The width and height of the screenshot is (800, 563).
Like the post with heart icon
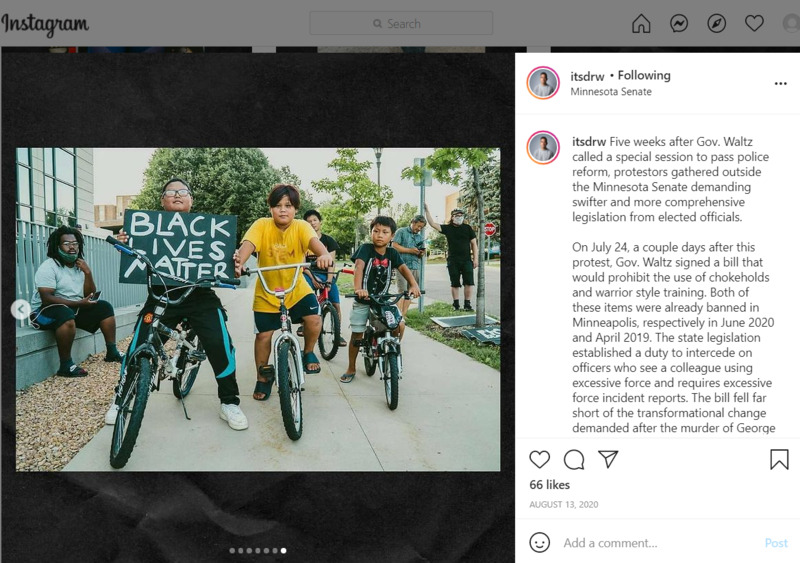pyautogui.click(x=539, y=459)
